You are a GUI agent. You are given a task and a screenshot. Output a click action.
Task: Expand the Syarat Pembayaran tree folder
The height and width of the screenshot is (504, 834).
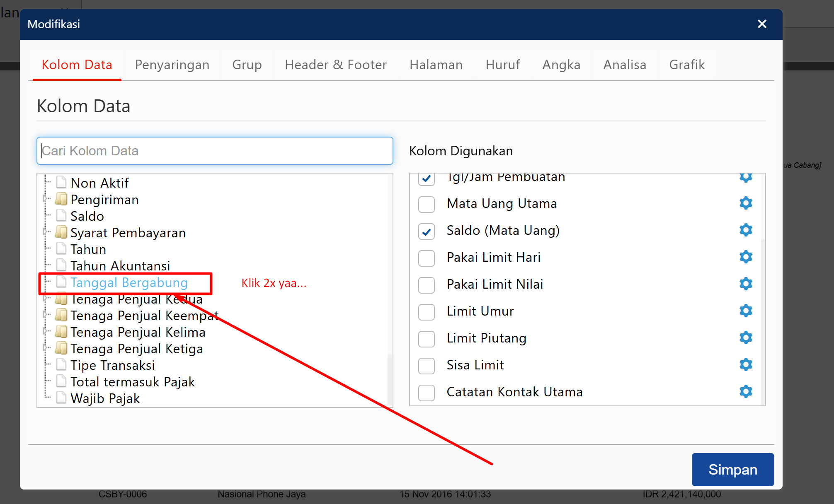click(x=45, y=232)
